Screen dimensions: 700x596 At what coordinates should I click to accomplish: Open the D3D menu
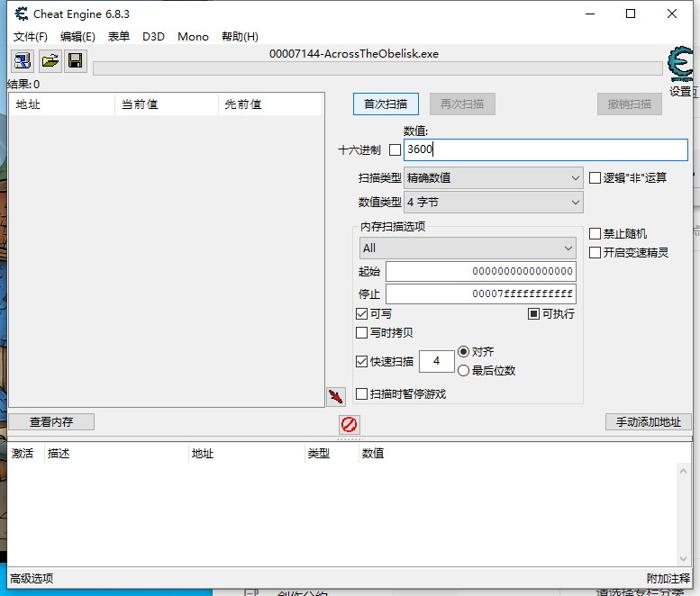tap(153, 37)
